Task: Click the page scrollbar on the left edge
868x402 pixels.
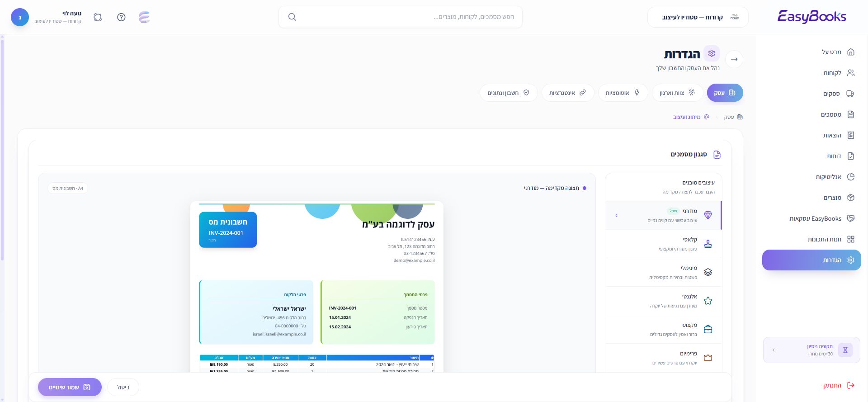Action: tap(2, 149)
